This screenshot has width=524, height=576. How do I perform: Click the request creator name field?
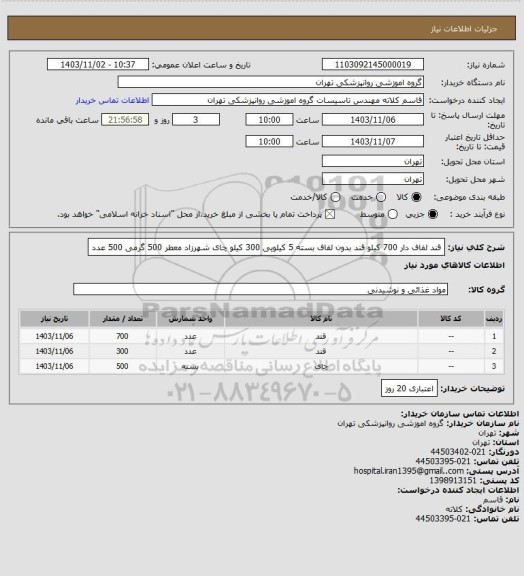[x=288, y=100]
